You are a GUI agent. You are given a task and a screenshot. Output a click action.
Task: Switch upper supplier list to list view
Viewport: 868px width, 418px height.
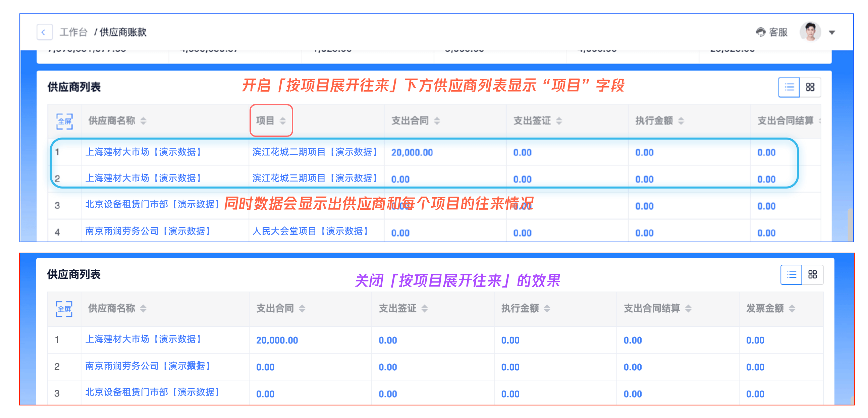tap(789, 87)
